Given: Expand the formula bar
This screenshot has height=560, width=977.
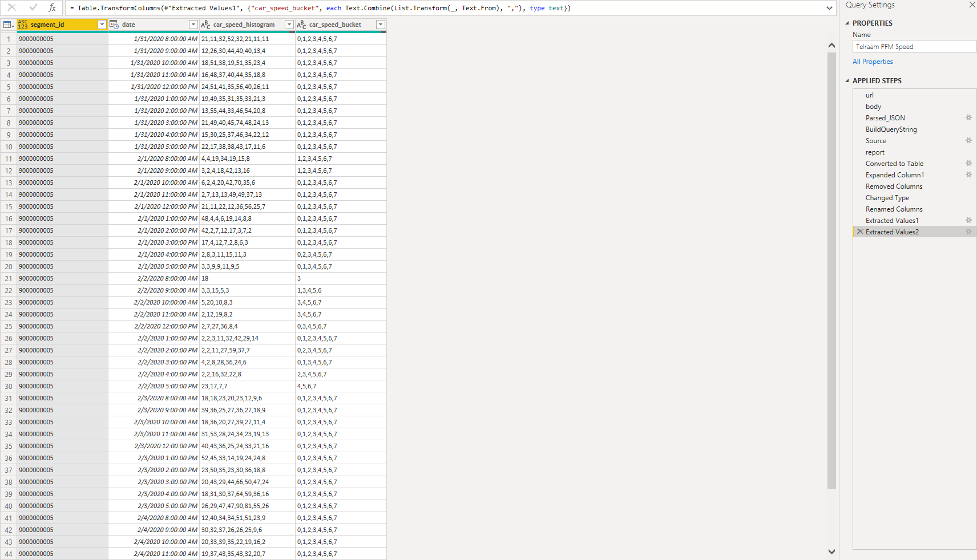Looking at the screenshot, I should 829,8.
